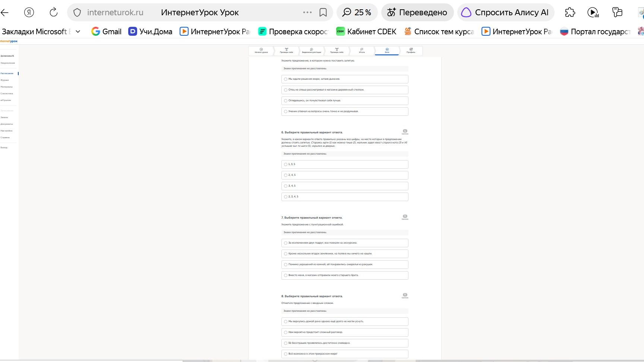The image size is (644, 362).
Task: Click user name 'Доминика В.' in sidebar
Action: pyautogui.click(x=7, y=56)
